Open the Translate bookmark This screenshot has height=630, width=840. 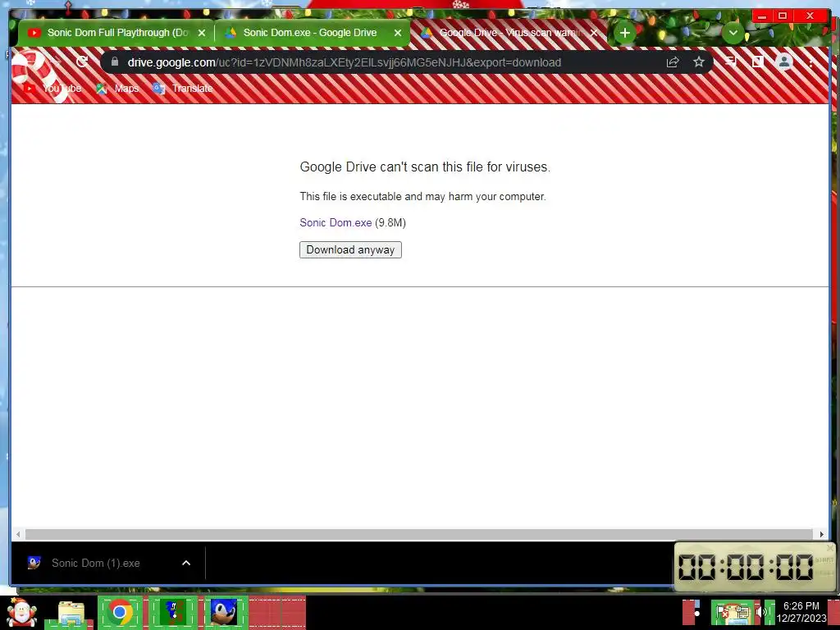point(183,89)
